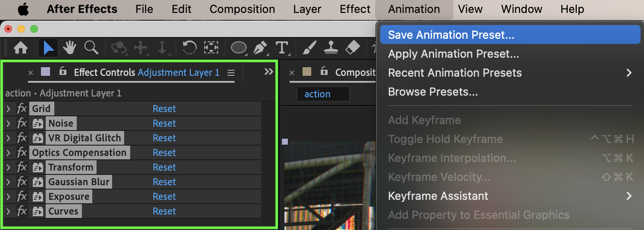Select the Brush tool
This screenshot has width=644, height=230.
click(309, 47)
